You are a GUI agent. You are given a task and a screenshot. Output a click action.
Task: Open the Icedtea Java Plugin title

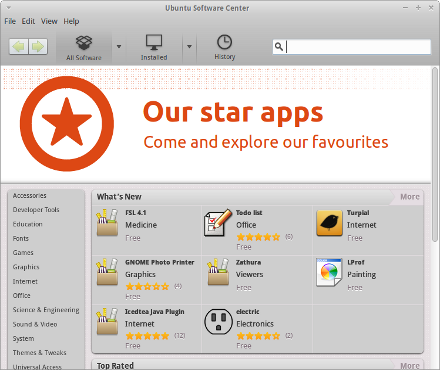[x=155, y=312]
